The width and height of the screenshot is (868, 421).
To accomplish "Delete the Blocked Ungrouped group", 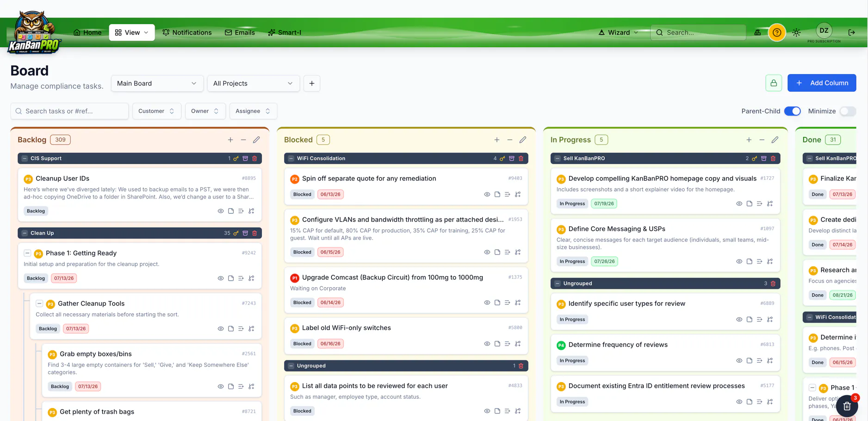I will [x=521, y=365].
